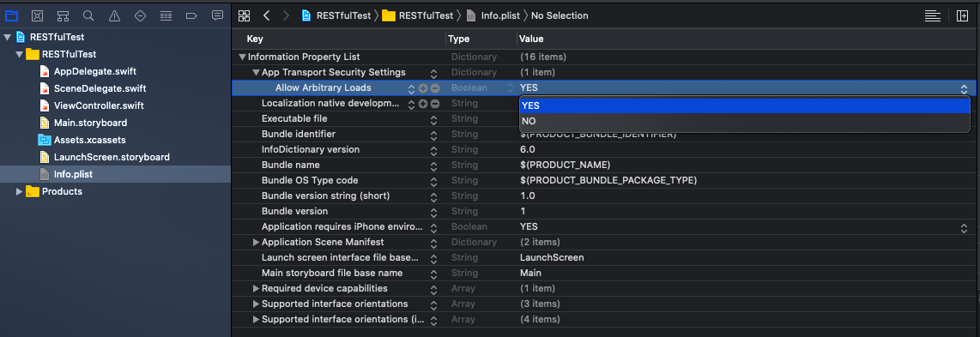Open key stepper for Bundle name row
Image resolution: width=980 pixels, height=337 pixels.
(433, 165)
